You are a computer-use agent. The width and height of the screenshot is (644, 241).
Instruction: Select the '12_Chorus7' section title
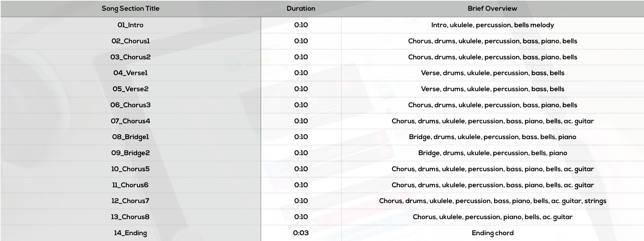point(130,201)
